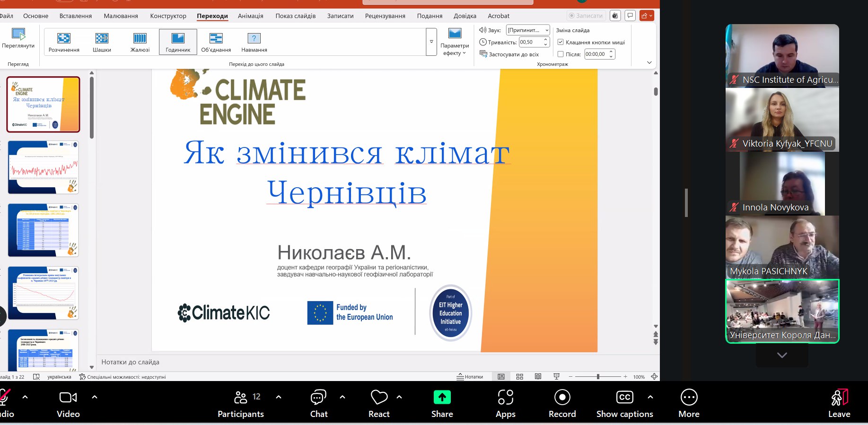This screenshot has width=868, height=425.
Task: Select the Розчинення transition effect
Action: point(64,42)
